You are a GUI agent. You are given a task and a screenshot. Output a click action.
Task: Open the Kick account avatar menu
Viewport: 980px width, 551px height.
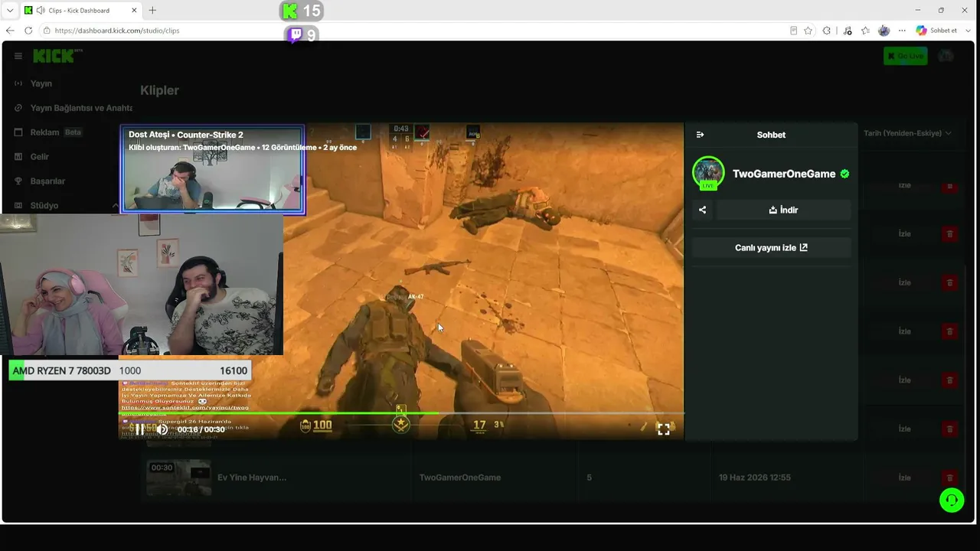coord(946,56)
